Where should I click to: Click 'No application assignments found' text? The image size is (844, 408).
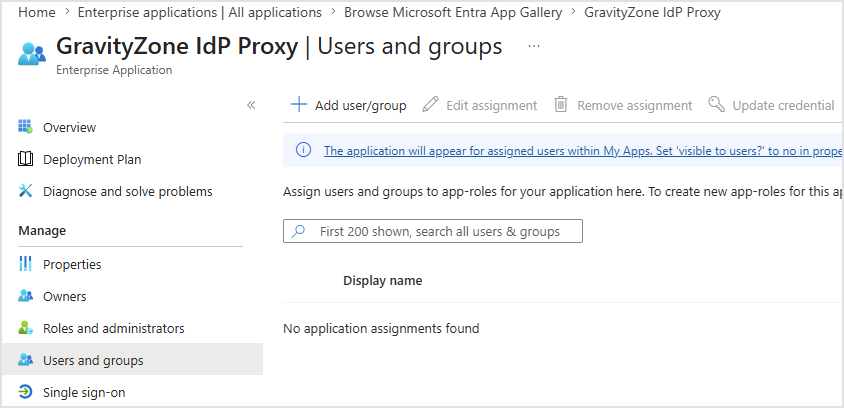[x=381, y=328]
